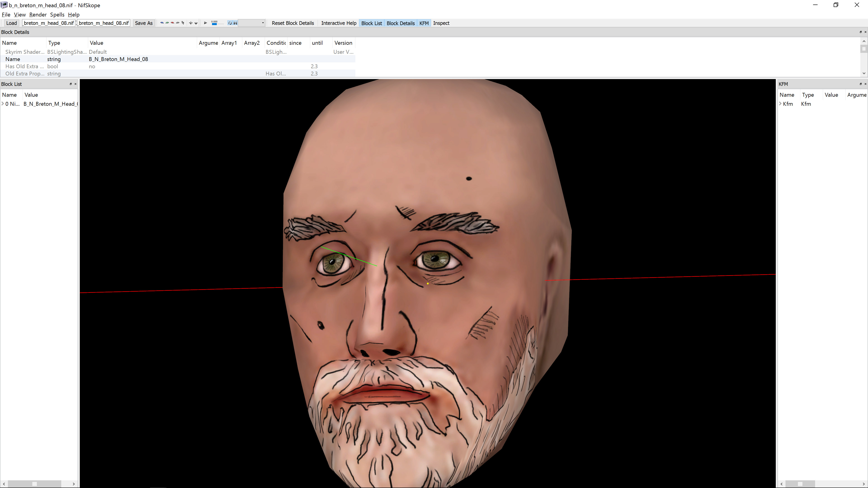Click the gray eye view icon

(x=178, y=23)
